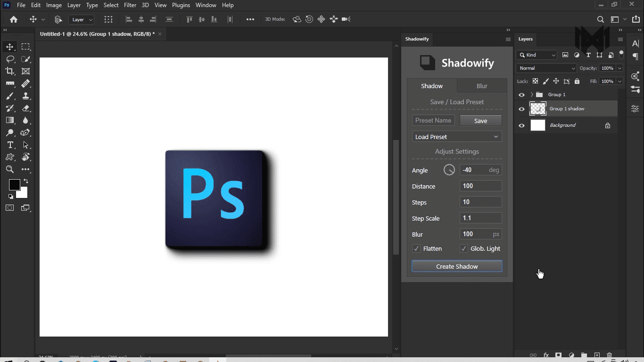Screen dimensions: 644x362
Task: Open the Layer menu
Action: (74, 5)
